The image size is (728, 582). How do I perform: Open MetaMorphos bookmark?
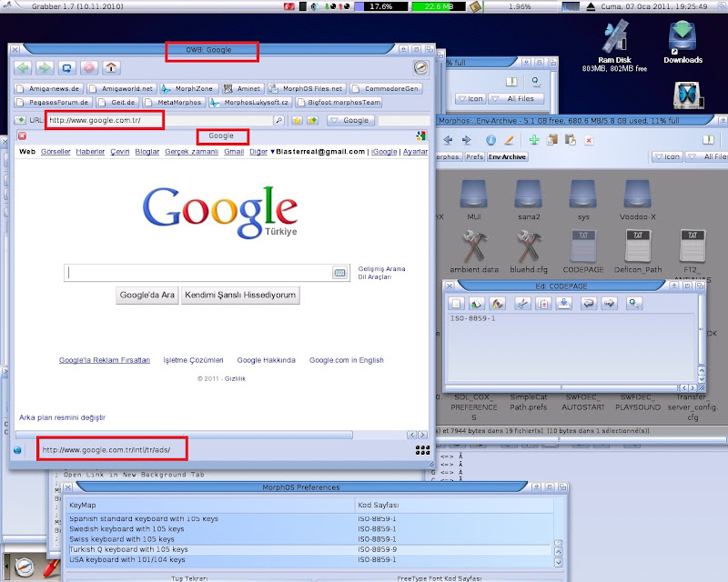coord(174,102)
